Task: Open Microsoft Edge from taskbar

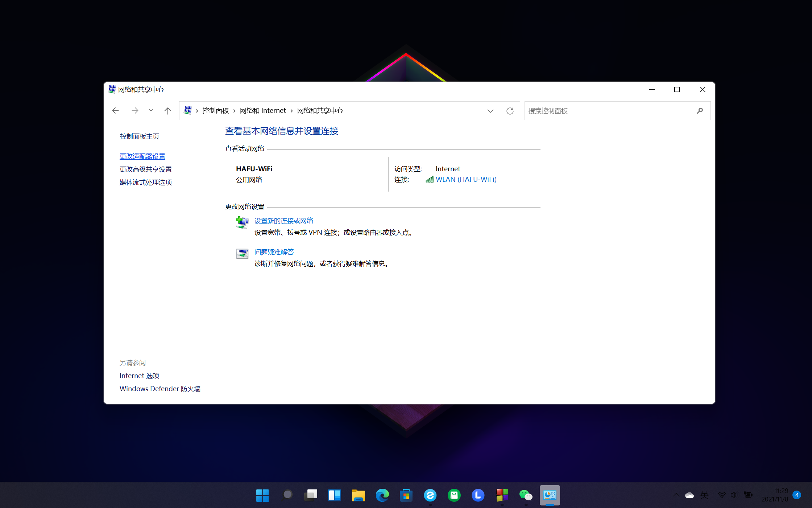Action: 382,495
